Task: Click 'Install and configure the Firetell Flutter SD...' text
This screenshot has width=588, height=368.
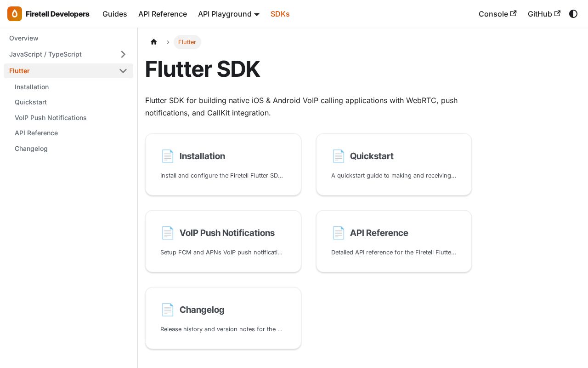Action: click(x=221, y=175)
